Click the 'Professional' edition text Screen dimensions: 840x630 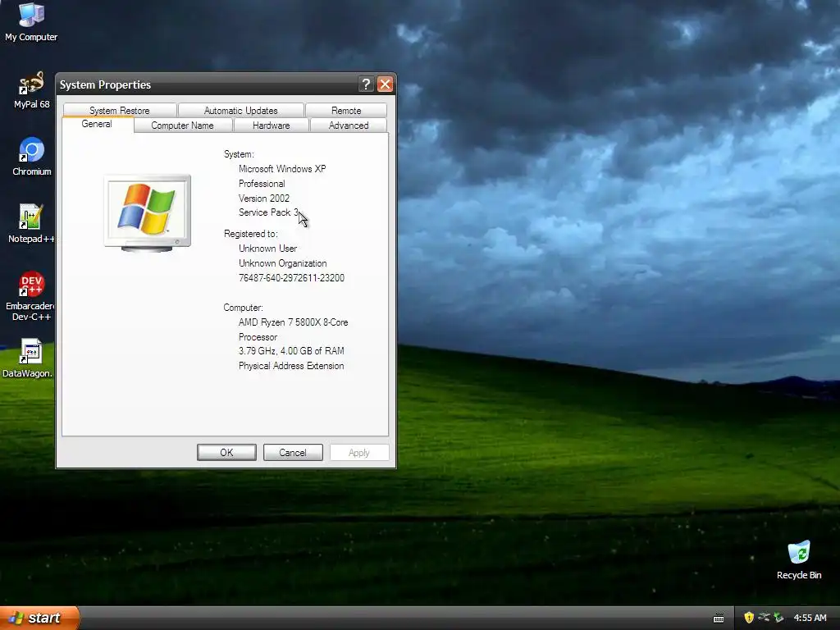pyautogui.click(x=262, y=184)
